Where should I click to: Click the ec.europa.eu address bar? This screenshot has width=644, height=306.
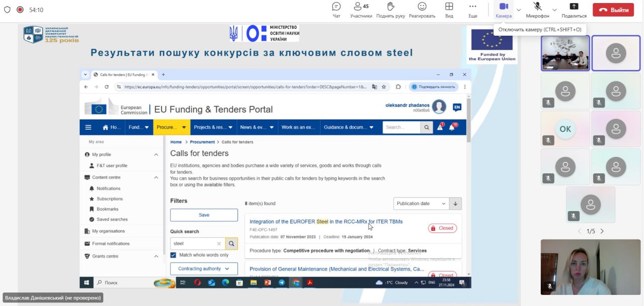246,86
